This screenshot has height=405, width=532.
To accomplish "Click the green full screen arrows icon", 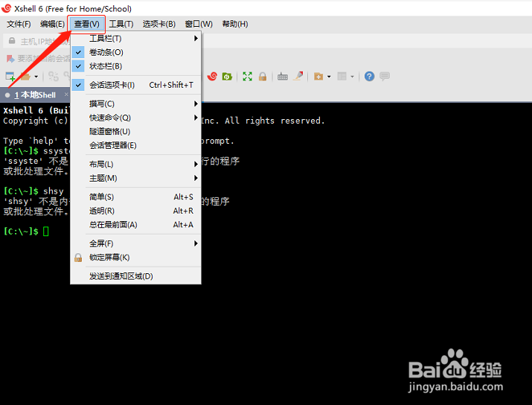I will tap(247, 77).
